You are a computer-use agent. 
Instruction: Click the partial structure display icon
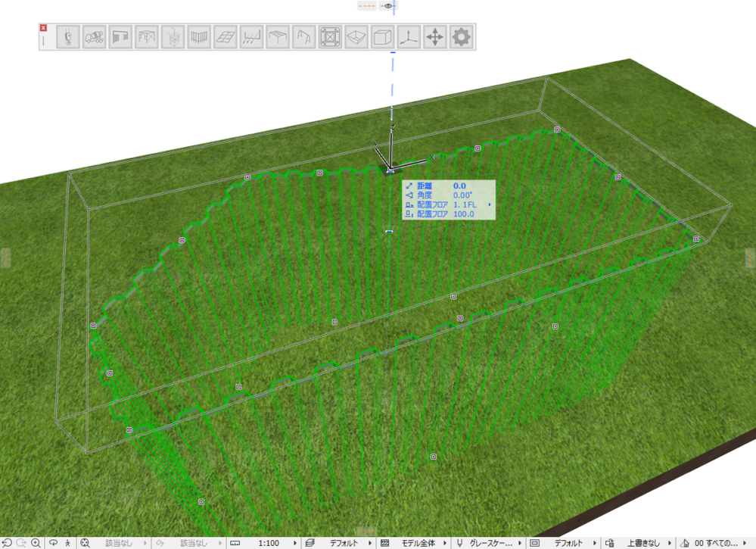[x=384, y=543]
